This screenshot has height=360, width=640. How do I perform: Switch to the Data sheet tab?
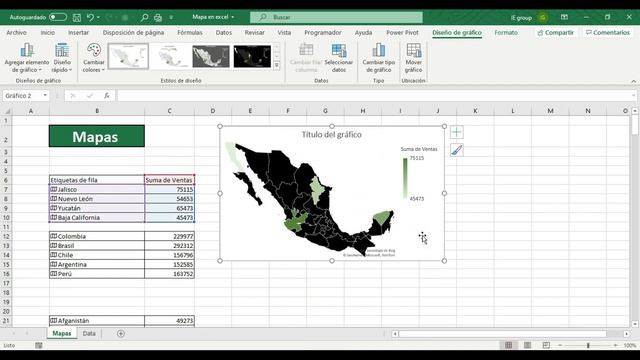[x=89, y=333]
